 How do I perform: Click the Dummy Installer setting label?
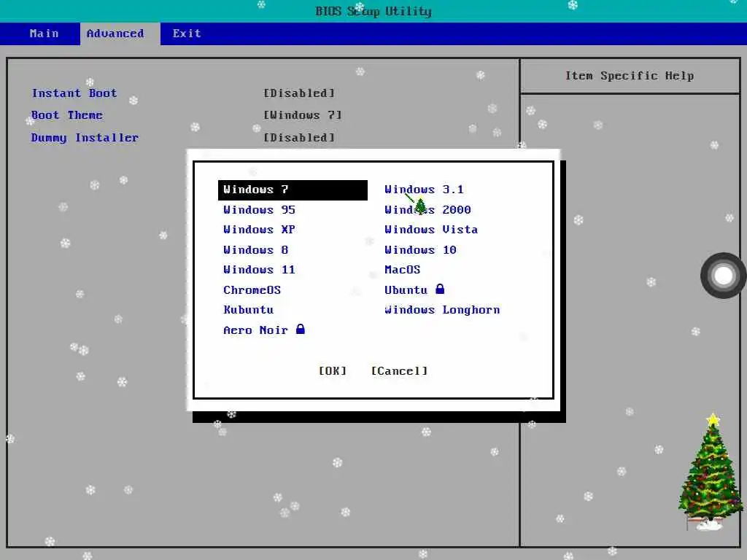click(85, 138)
